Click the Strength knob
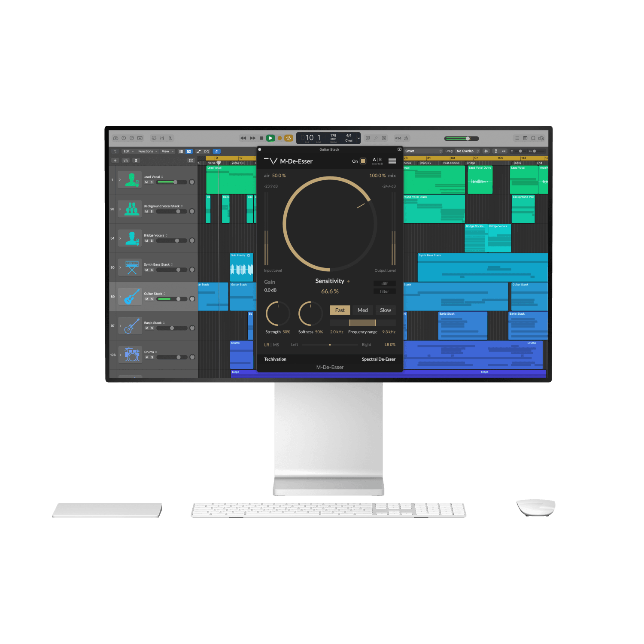 tap(278, 314)
